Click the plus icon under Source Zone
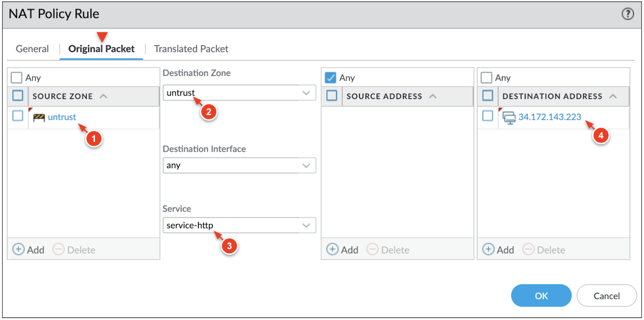This screenshot has width=644, height=320. pos(18,250)
